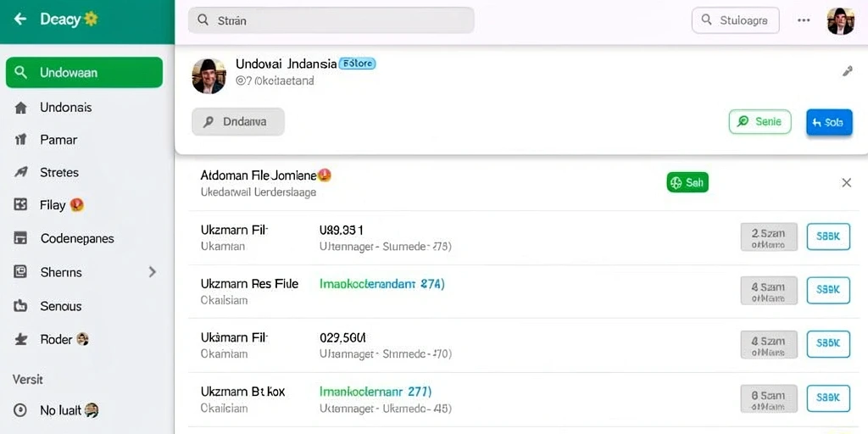868x434 pixels.
Task: Click the Codenepanes sidebar icon
Action: click(20, 238)
